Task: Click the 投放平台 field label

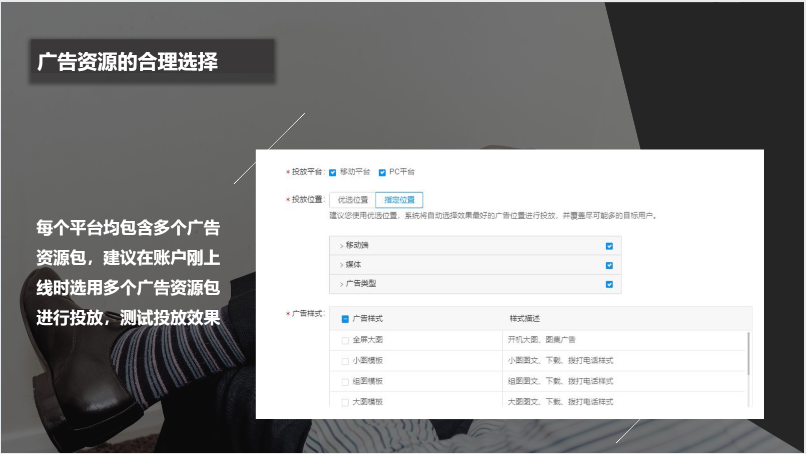Action: 307,172
